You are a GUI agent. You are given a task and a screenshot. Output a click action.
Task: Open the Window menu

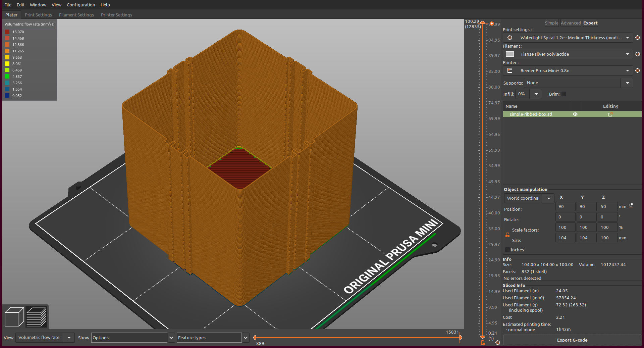point(38,5)
